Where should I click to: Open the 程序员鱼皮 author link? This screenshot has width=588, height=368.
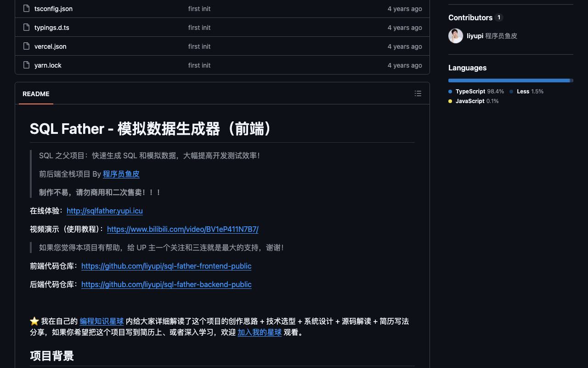(121, 174)
